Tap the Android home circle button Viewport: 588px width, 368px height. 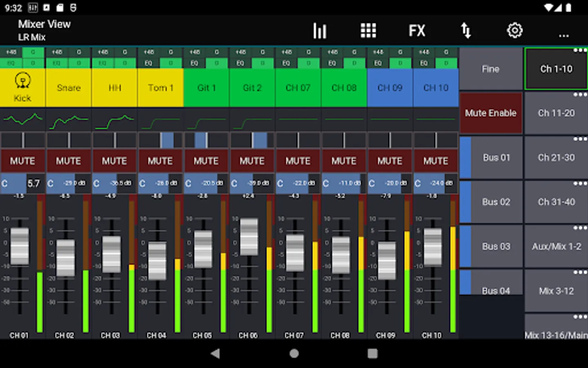[x=294, y=354]
